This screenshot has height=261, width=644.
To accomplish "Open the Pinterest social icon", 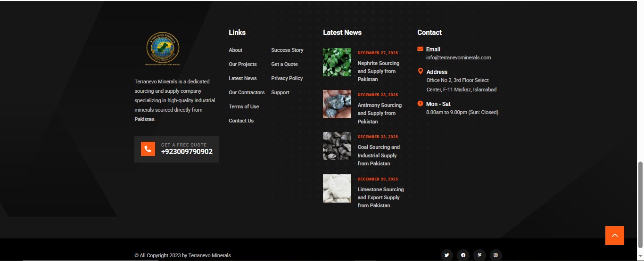I will (479, 255).
